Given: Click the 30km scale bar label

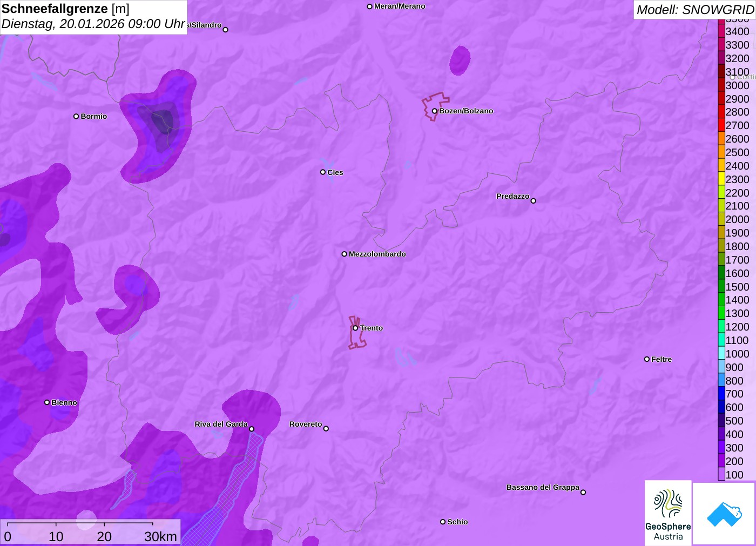Looking at the screenshot, I should tap(160, 536).
